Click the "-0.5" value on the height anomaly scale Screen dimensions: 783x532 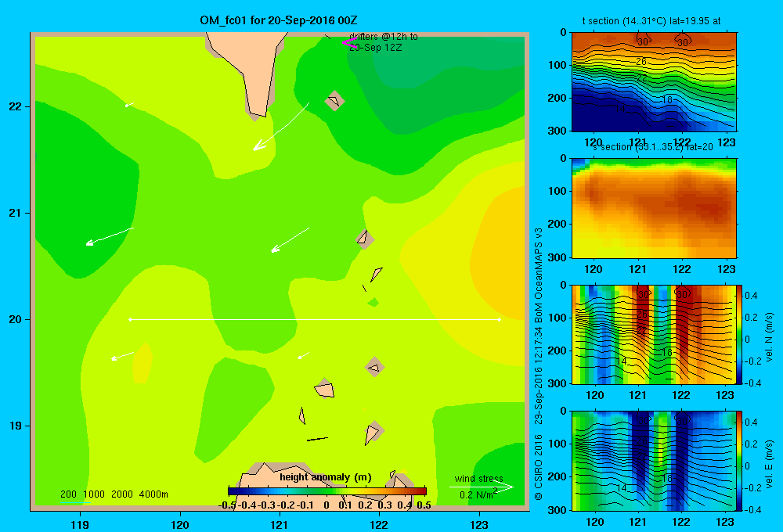tap(227, 505)
